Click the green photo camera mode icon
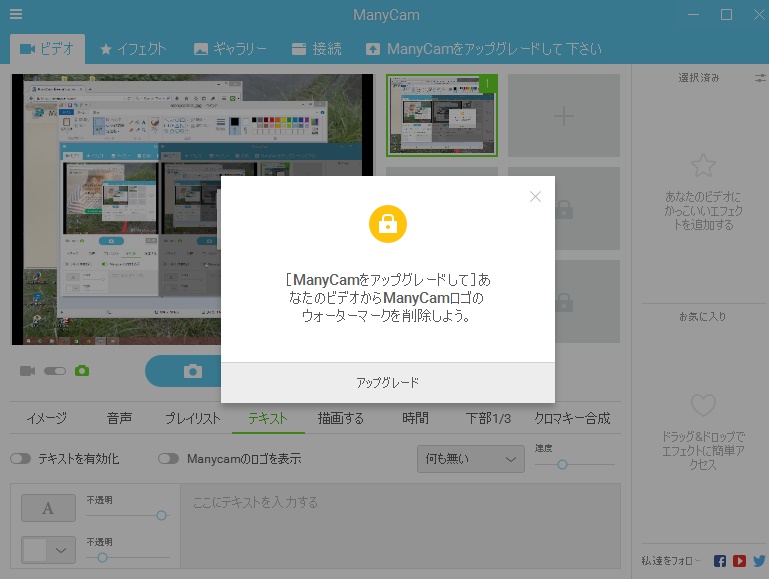This screenshot has width=769, height=579. tap(82, 371)
